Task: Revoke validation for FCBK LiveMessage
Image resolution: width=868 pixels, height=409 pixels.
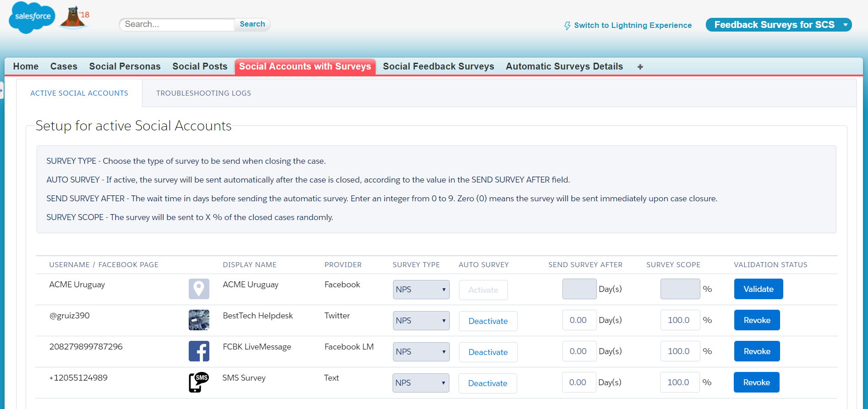Action: (x=757, y=351)
